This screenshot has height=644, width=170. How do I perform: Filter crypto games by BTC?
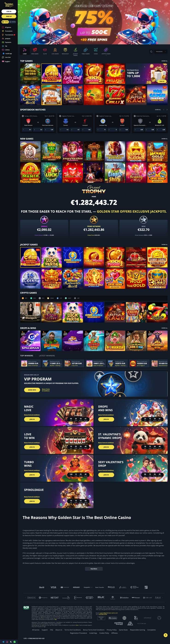tap(25, 298)
